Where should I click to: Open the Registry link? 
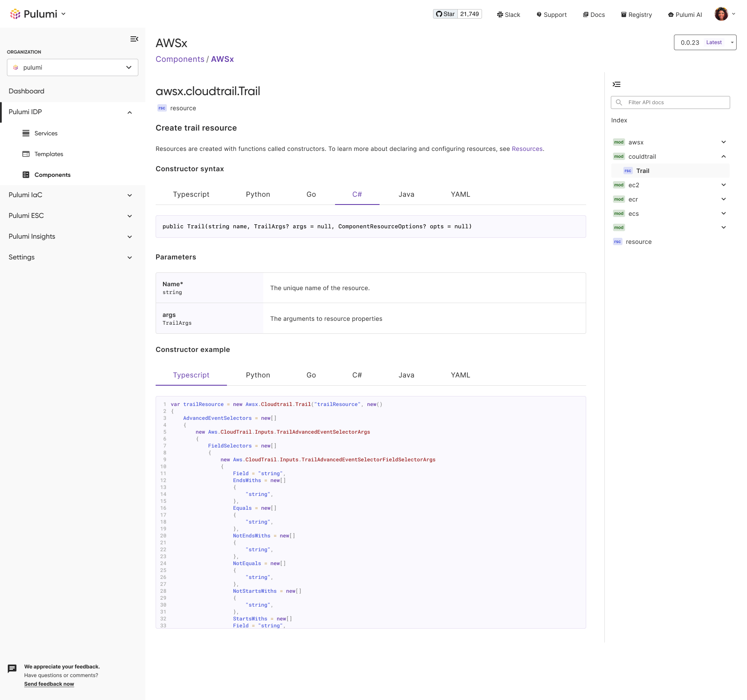coord(636,15)
